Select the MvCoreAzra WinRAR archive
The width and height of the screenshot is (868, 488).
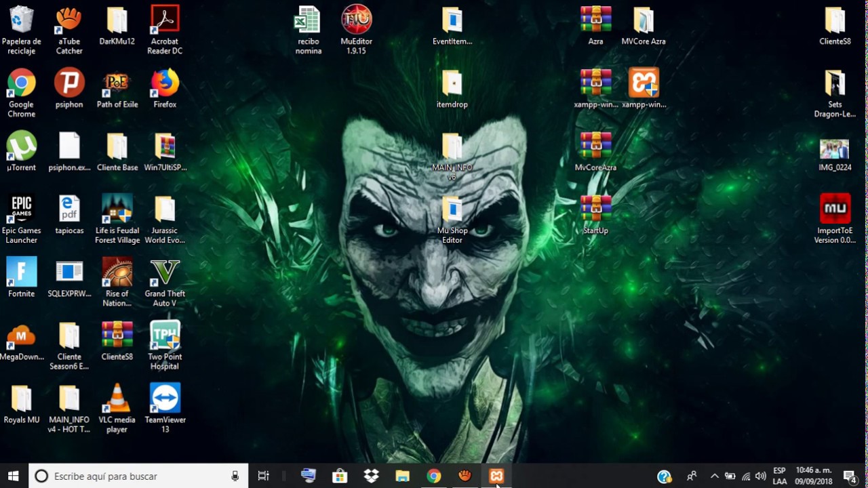[596, 151]
